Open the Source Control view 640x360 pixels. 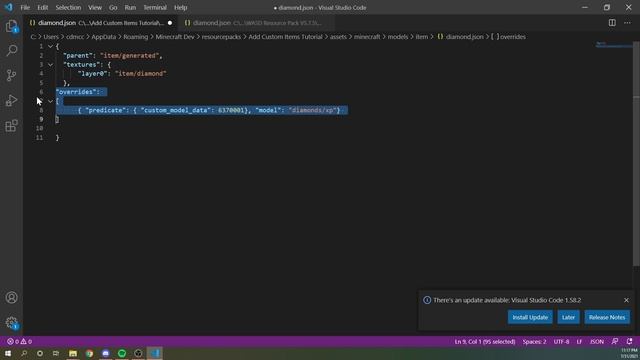(x=11, y=75)
